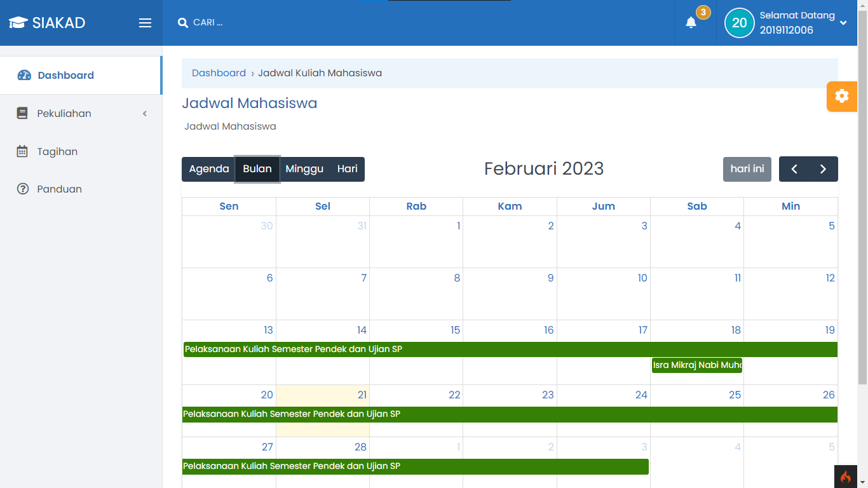The image size is (868, 488).
Task: Click greyed date 30 from previous month
Action: pyautogui.click(x=267, y=226)
